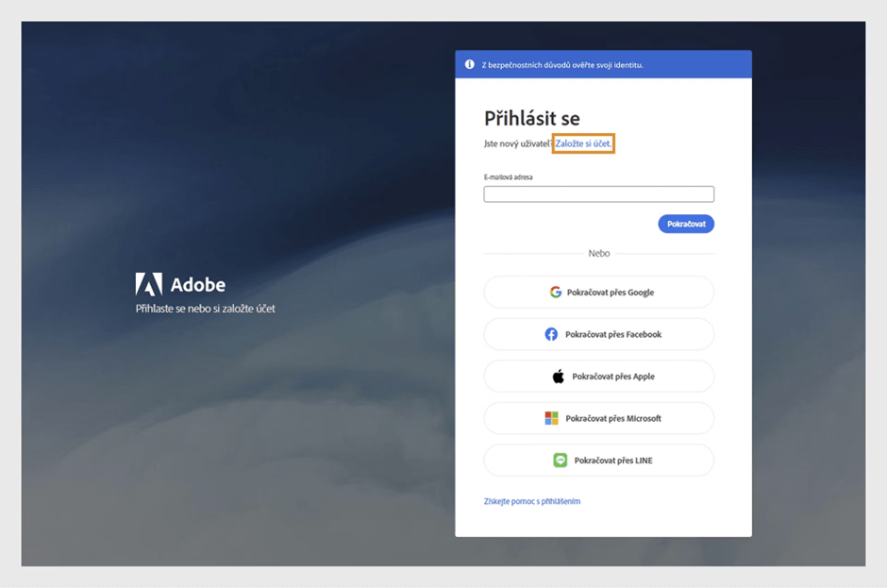Image resolution: width=887 pixels, height=588 pixels.
Task: Sign in via Pokračovat přes Microsoft
Action: point(598,418)
